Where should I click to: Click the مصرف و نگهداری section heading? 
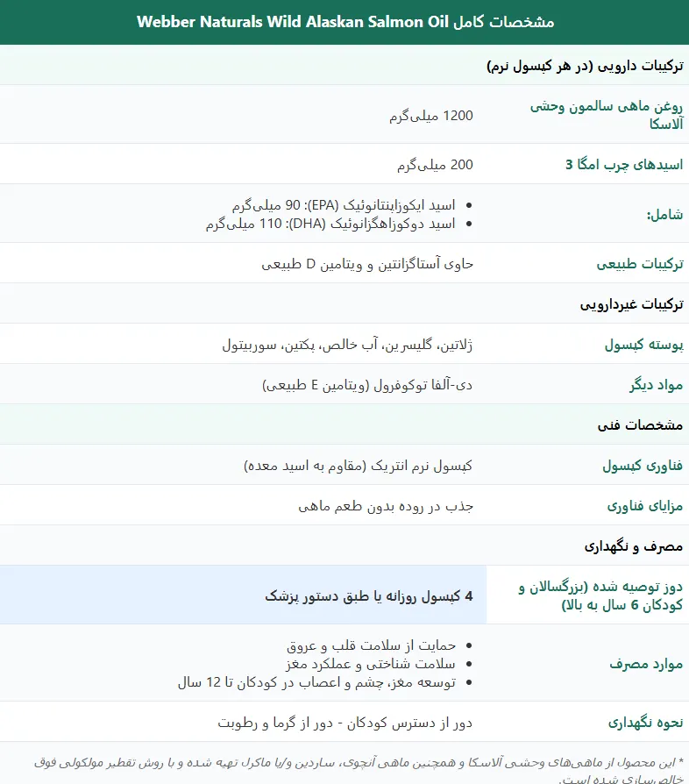tap(634, 546)
